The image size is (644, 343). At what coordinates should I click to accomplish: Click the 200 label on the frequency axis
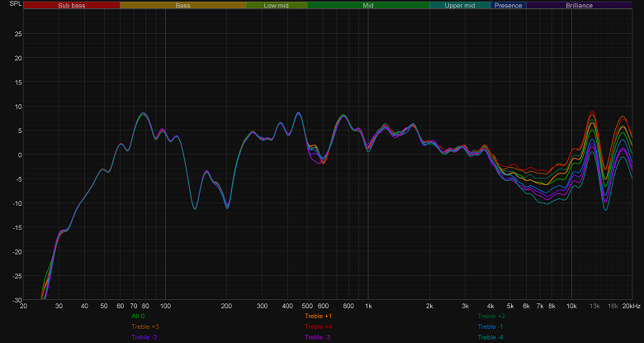tap(226, 306)
